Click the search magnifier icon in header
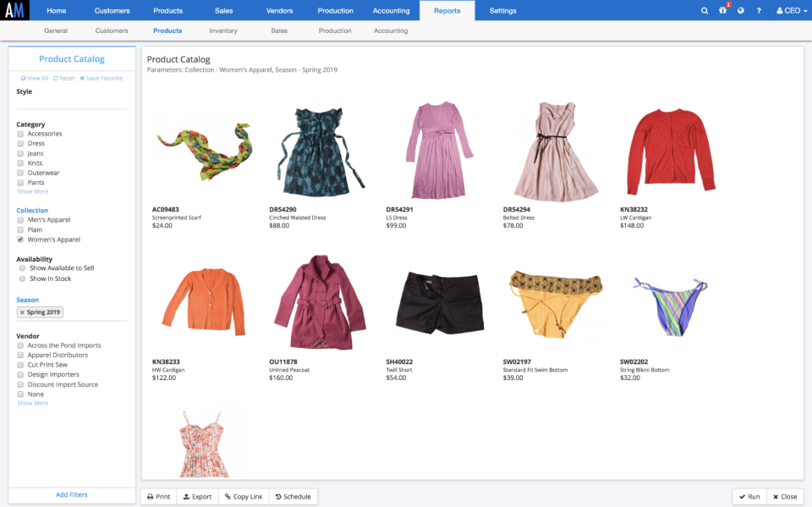This screenshot has height=507, width=812. pyautogui.click(x=705, y=11)
